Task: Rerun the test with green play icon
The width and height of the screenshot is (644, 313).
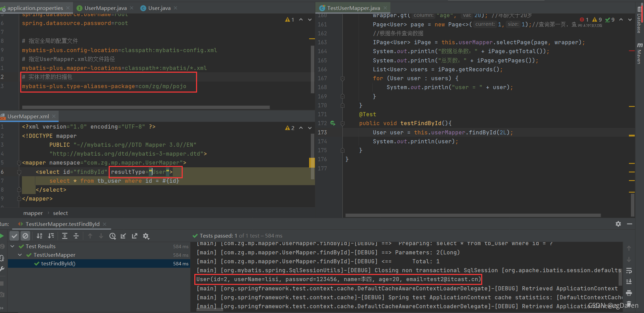Action: click(x=1, y=236)
